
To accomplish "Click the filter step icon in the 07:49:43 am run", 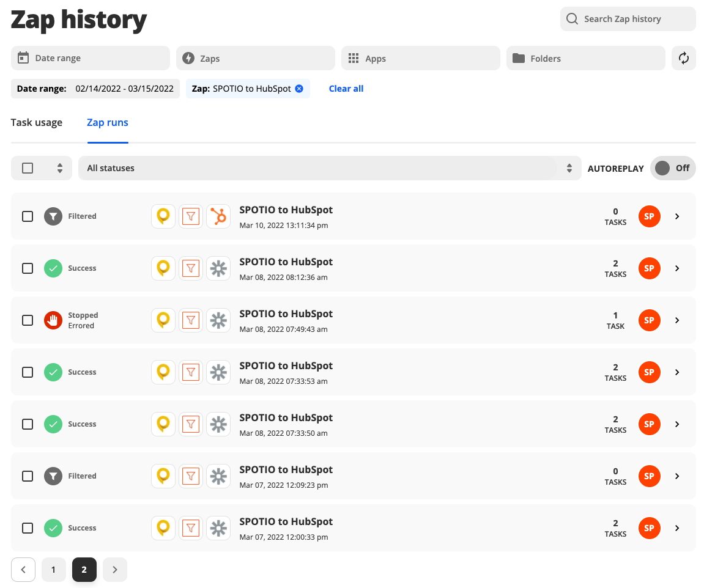I will pos(191,321).
